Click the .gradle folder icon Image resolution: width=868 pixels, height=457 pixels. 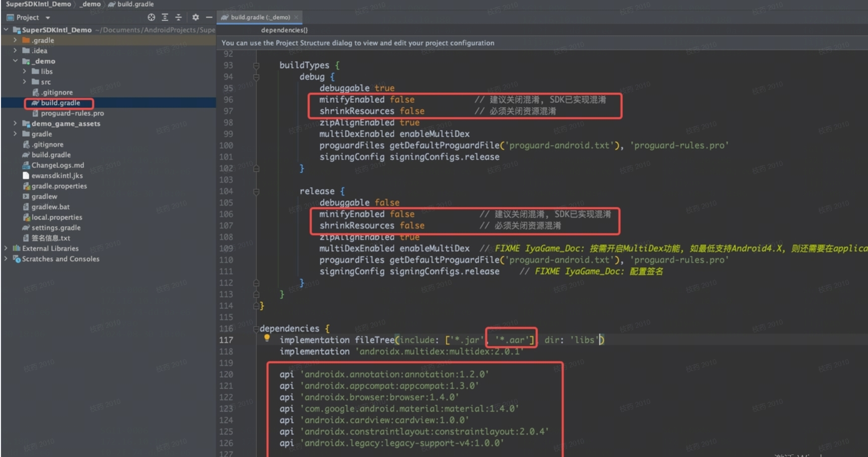click(26, 40)
